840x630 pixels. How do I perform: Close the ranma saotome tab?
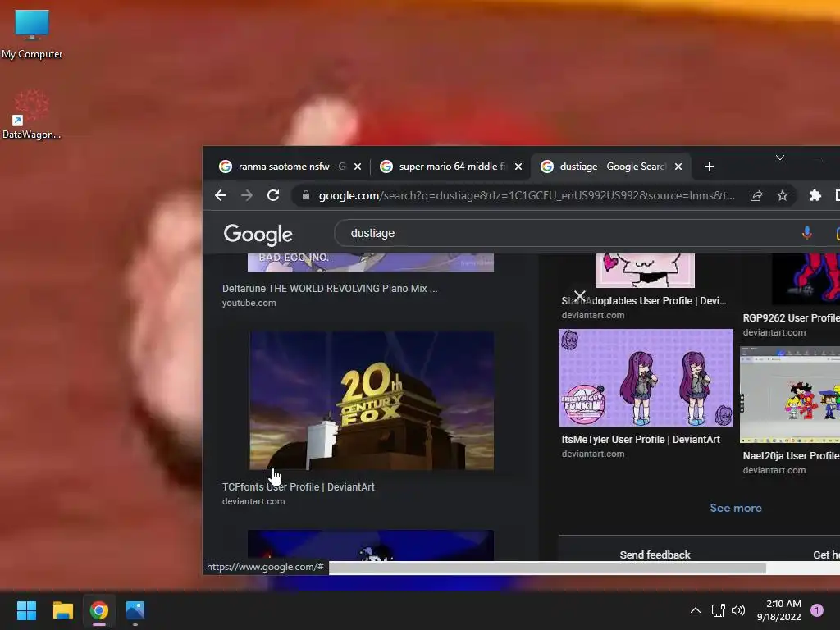(x=358, y=167)
